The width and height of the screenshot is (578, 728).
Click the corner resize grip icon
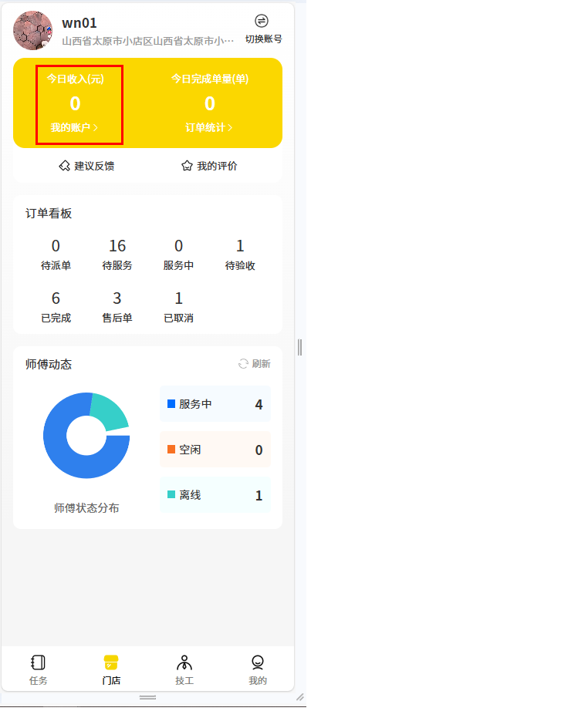(300, 697)
